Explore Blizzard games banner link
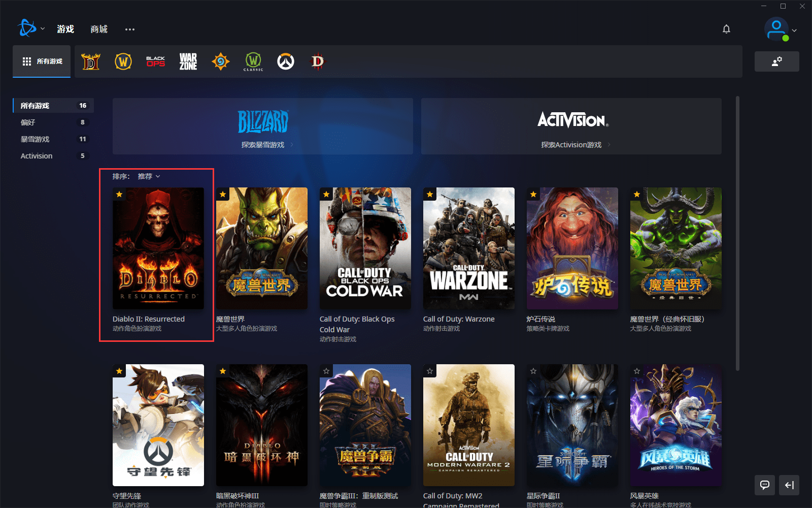The image size is (812, 508). tap(263, 145)
